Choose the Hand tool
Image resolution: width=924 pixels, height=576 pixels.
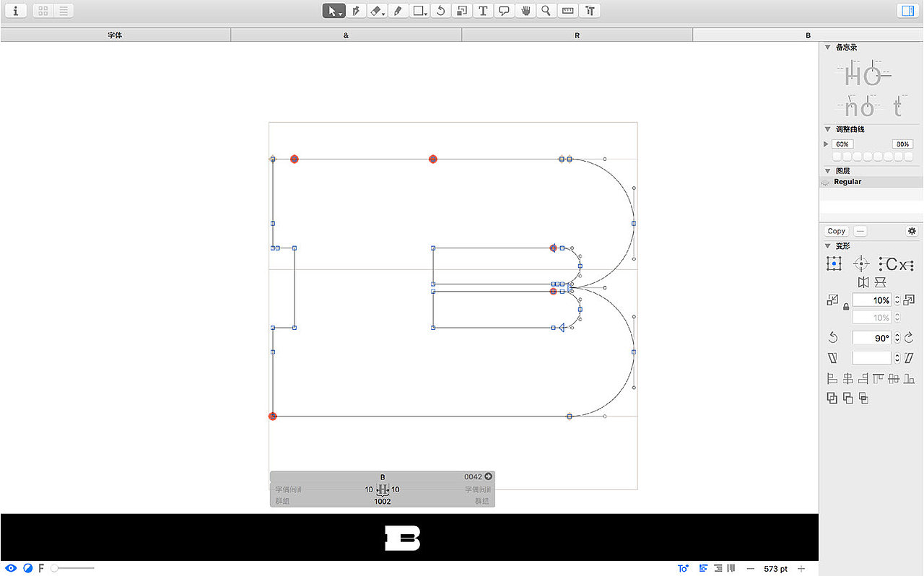[526, 11]
